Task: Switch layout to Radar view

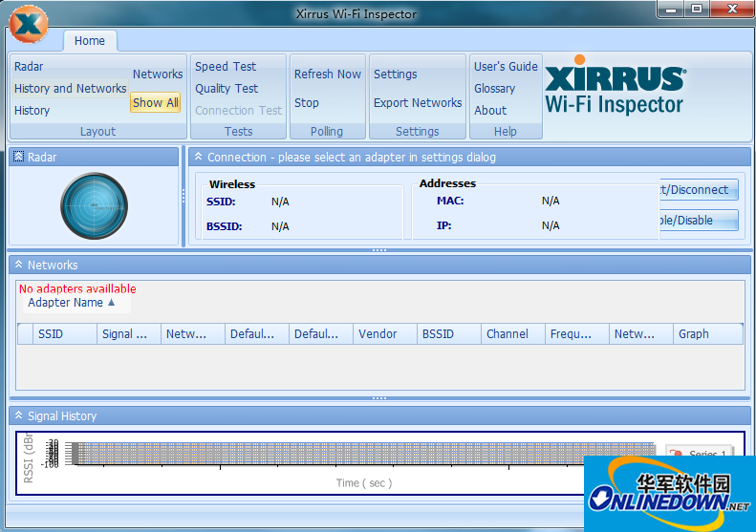Action: tap(29, 67)
